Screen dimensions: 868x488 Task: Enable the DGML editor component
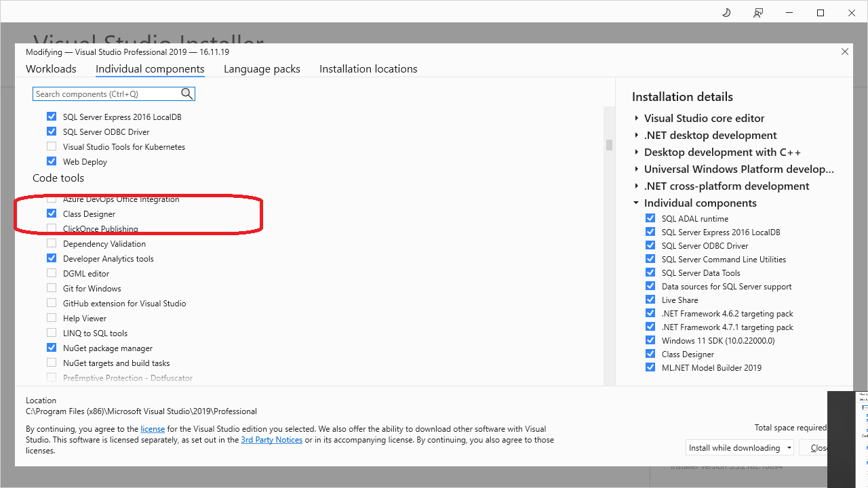pos(52,273)
